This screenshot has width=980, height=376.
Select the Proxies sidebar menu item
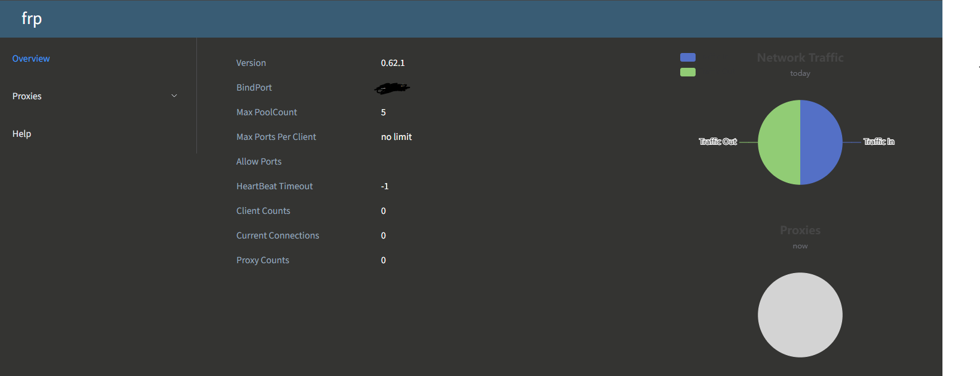[27, 96]
